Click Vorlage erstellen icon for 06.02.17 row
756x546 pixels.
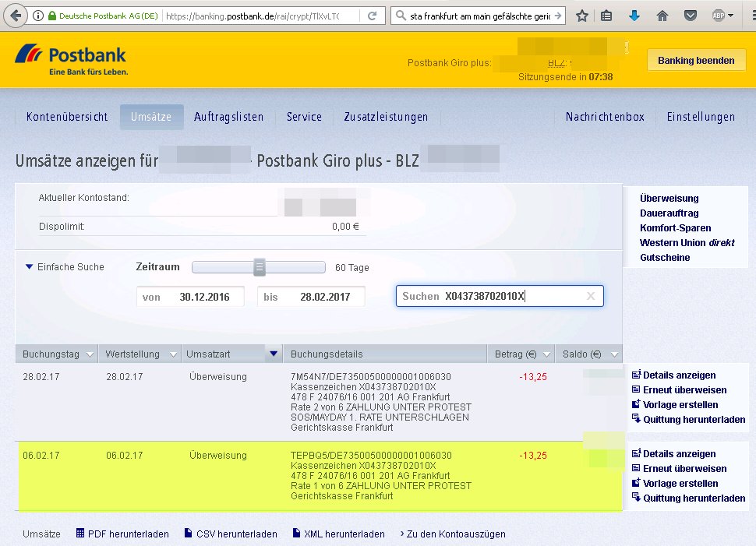[x=637, y=482]
